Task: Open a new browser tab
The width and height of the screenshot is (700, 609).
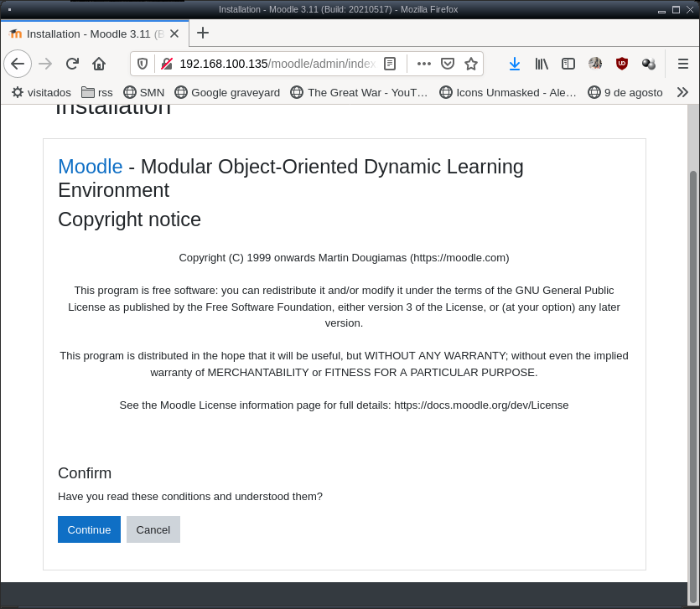Action: [203, 33]
